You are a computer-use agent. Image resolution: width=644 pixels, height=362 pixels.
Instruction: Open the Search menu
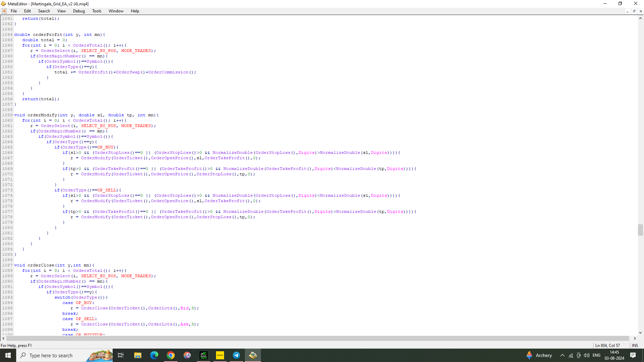click(44, 11)
